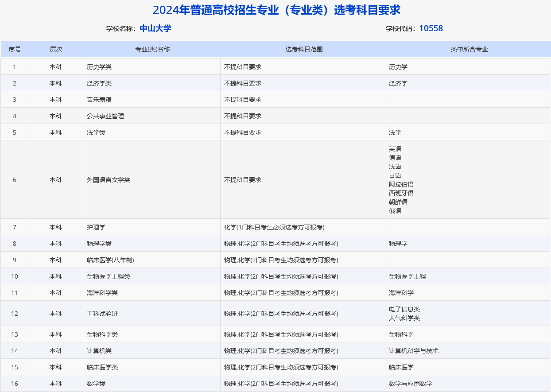Click the 物理,化学 requirement in 计算机类 row
The width and height of the screenshot is (551, 392).
point(281,351)
